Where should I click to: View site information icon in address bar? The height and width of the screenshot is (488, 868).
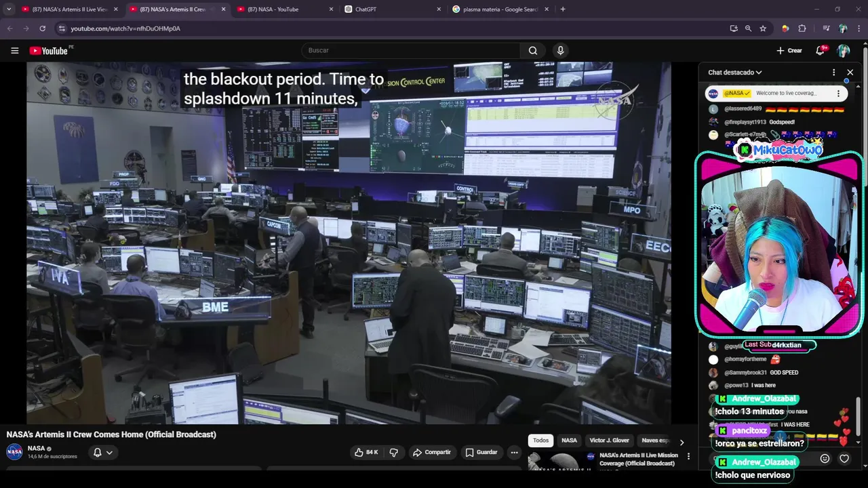coord(62,28)
